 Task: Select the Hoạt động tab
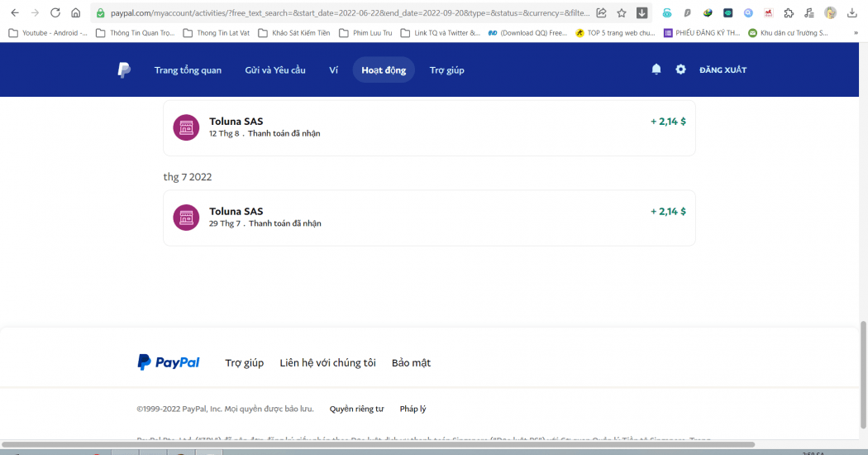tap(384, 69)
